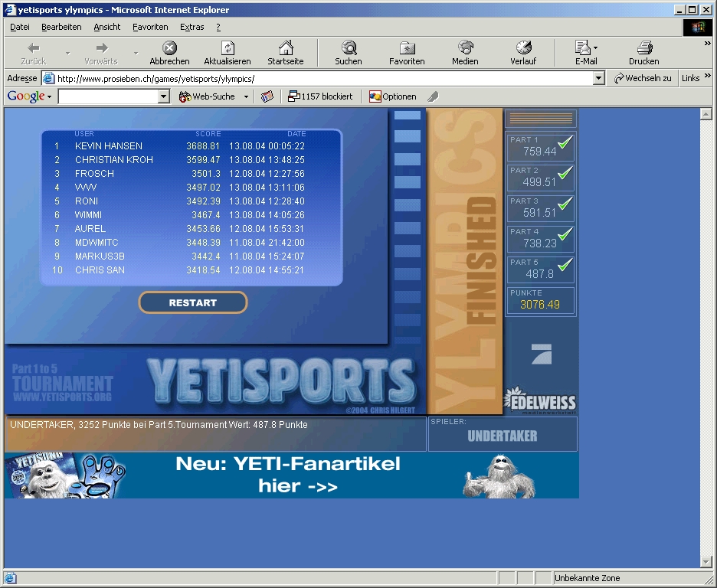Expand the address bar history dropdown

pos(599,79)
